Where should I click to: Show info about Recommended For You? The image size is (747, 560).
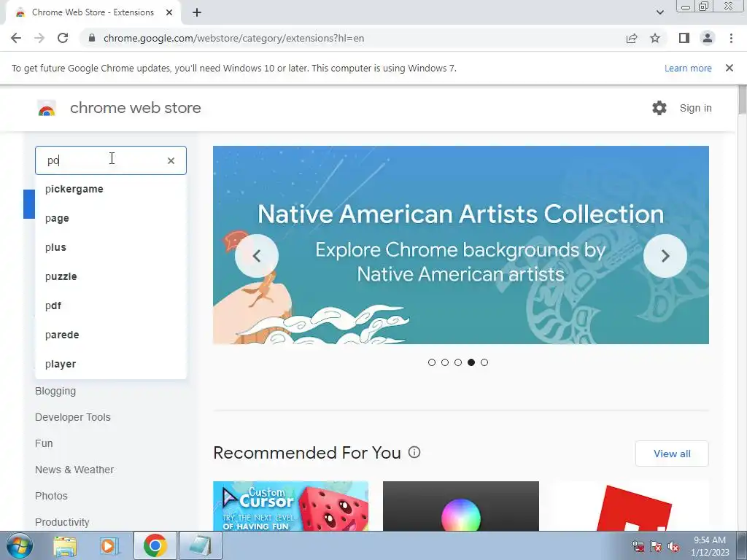pos(414,452)
